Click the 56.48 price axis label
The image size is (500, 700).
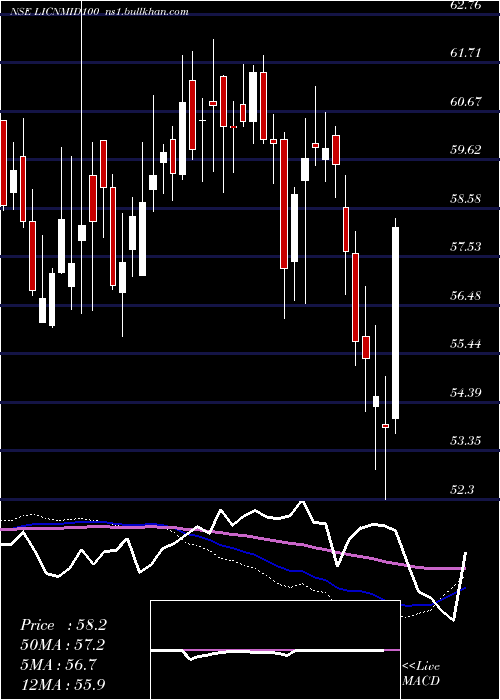click(466, 295)
